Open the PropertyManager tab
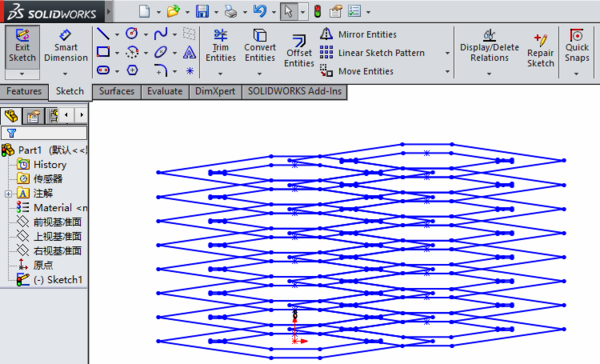The image size is (600, 364). pos(33,116)
